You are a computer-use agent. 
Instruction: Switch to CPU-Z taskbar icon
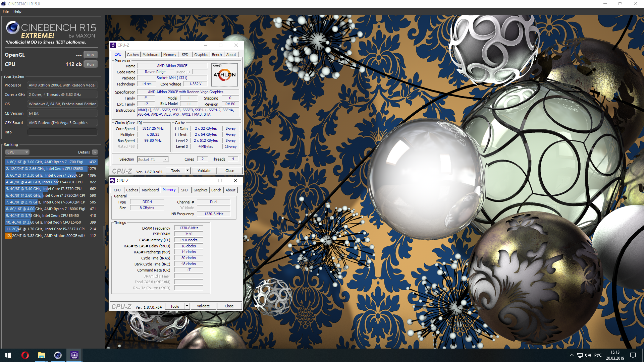click(x=74, y=355)
